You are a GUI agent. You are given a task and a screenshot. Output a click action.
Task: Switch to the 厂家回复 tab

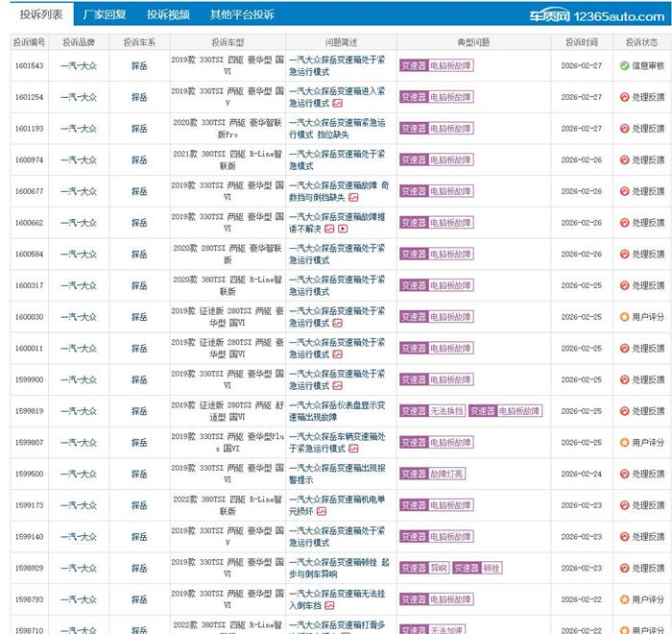[x=103, y=15]
